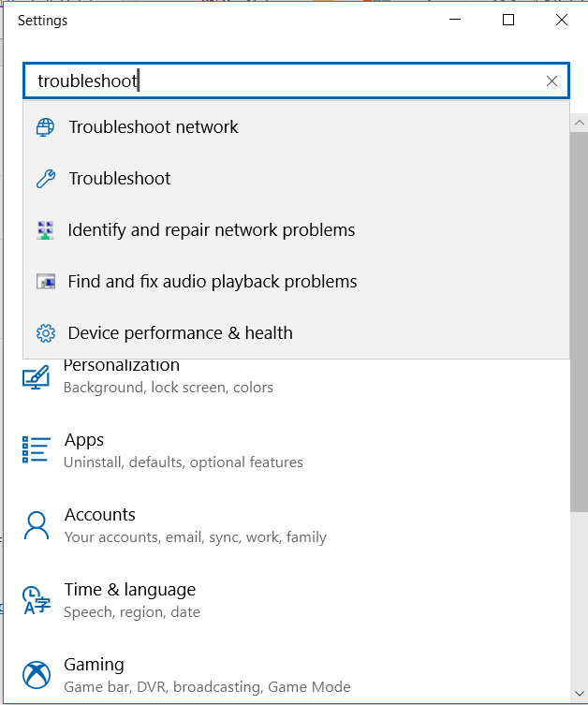
Task: Click the network repair icon in search results
Action: coord(45,230)
